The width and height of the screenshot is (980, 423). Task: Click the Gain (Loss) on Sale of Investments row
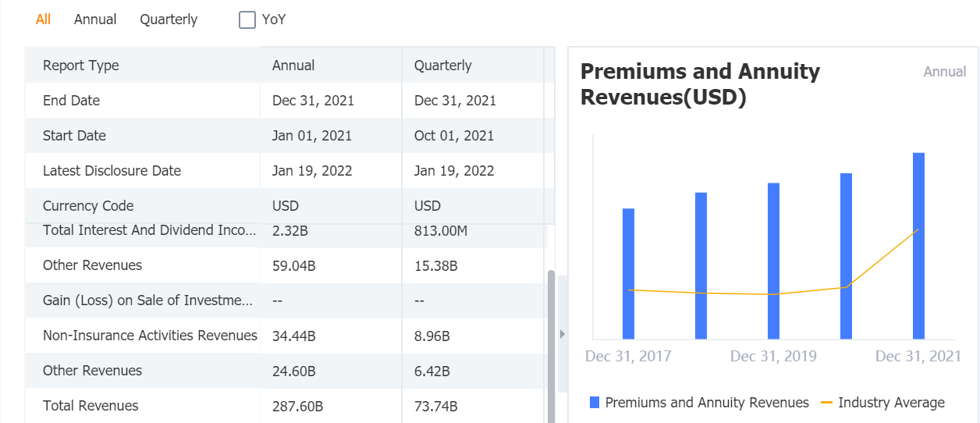point(147,300)
